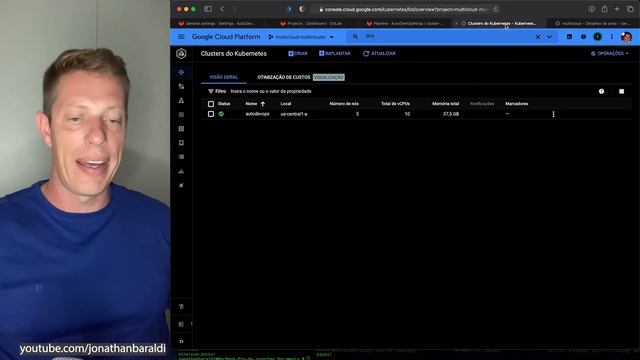The height and width of the screenshot is (360, 640).
Task: Open the OPERAÇÕES dropdown menu
Action: 610,53
